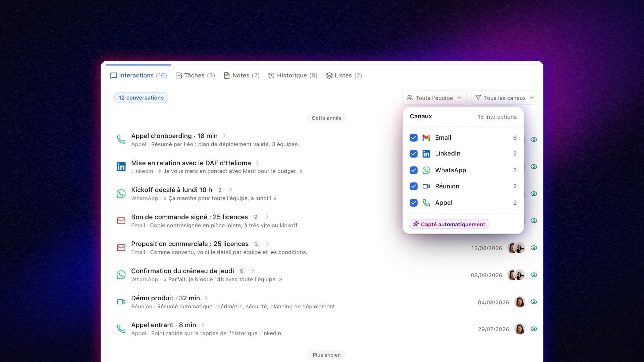
Task: Open the Historique tab
Action: click(293, 75)
